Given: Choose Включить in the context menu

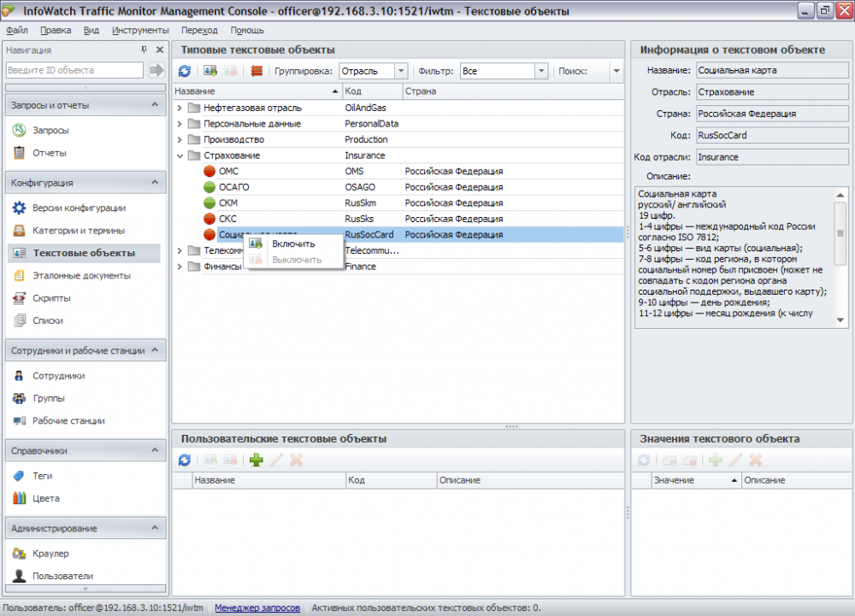Looking at the screenshot, I should [x=293, y=244].
